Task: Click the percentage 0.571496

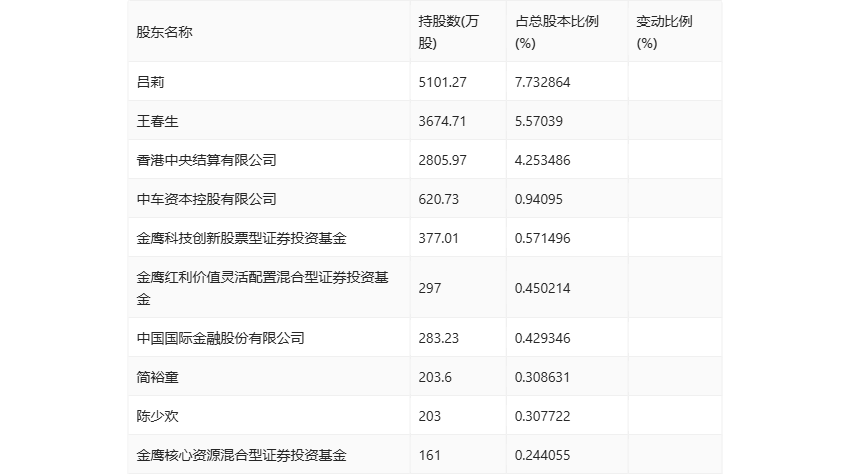Action: click(543, 238)
